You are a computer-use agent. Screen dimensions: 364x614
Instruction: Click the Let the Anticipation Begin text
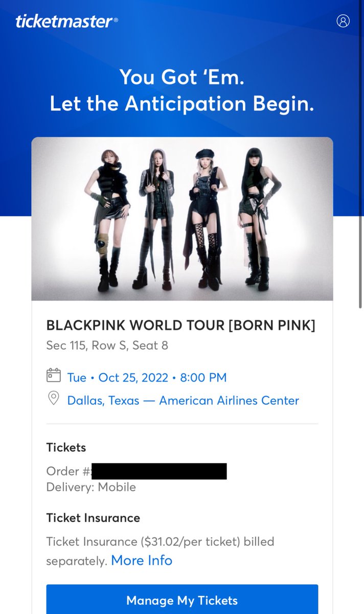(182, 104)
